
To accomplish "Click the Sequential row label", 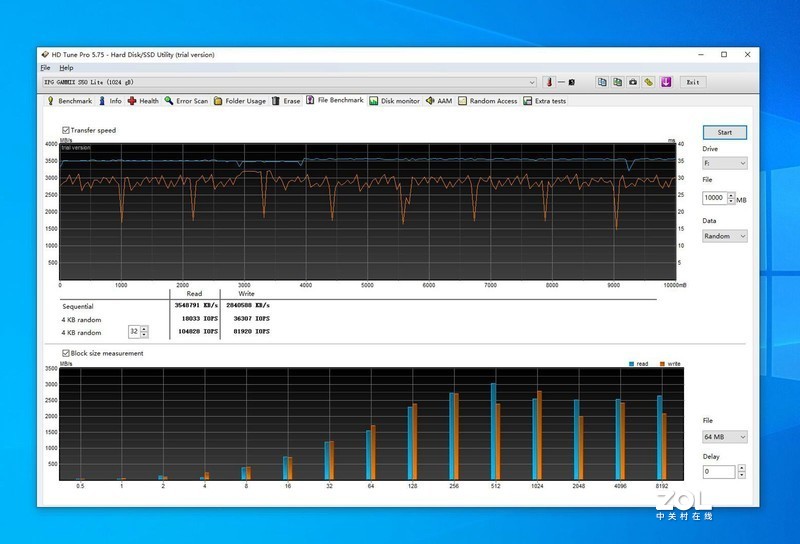I will click(x=78, y=307).
